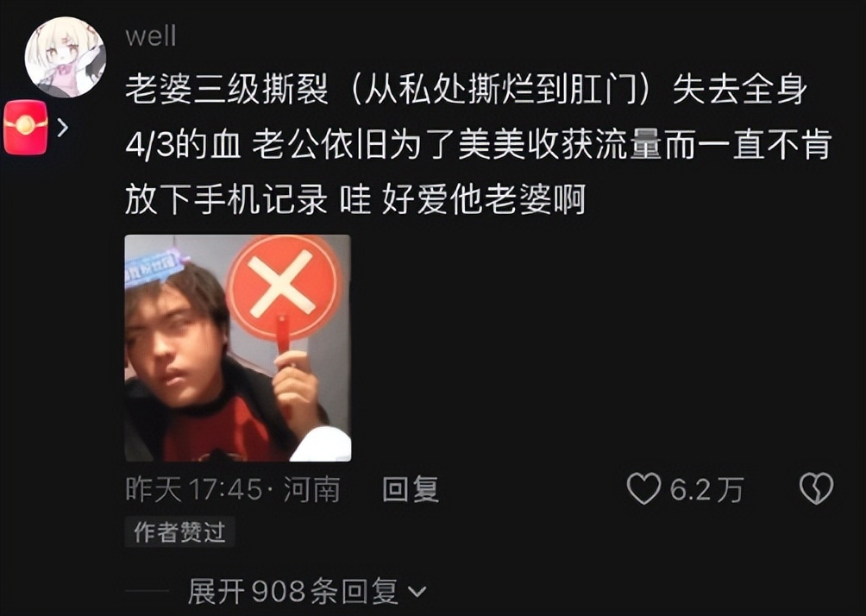The width and height of the screenshot is (866, 616).
Task: Dislike the comment with broken heart icon
Action: coord(816,488)
